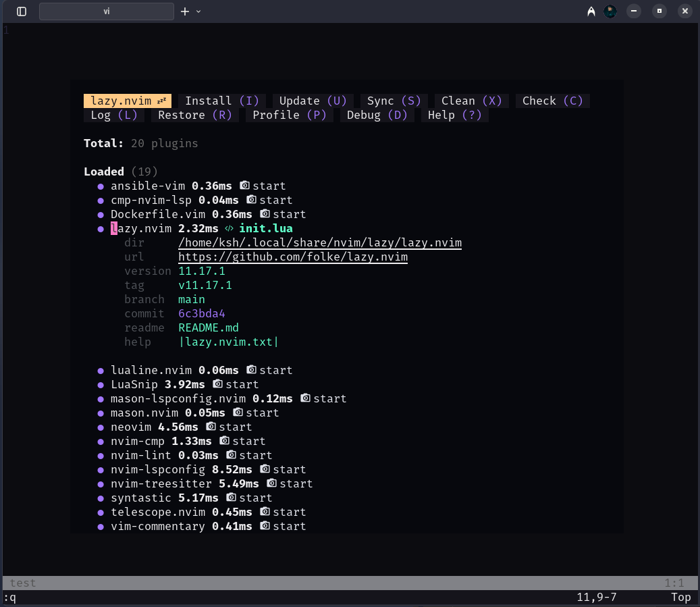Expand cmp-nvim-lsp plugin row
Viewport: 700px width, 607px height.
[x=151, y=201]
